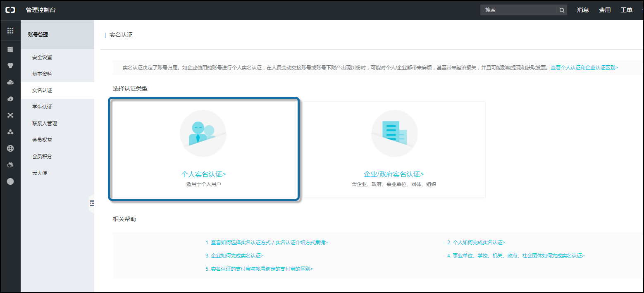Click the three-node cluster icon in sidebar
Image resolution: width=644 pixels, height=293 pixels.
(x=10, y=132)
